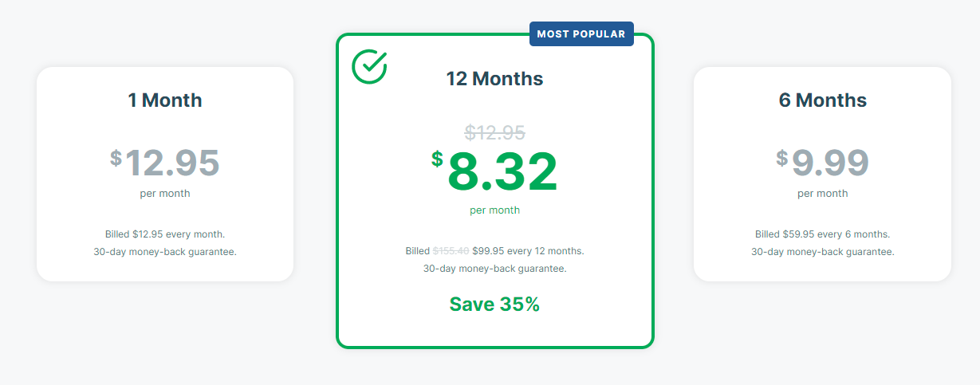The height and width of the screenshot is (385, 980).
Task: Click money-back guarantee text in 1 Month card
Action: [165, 252]
